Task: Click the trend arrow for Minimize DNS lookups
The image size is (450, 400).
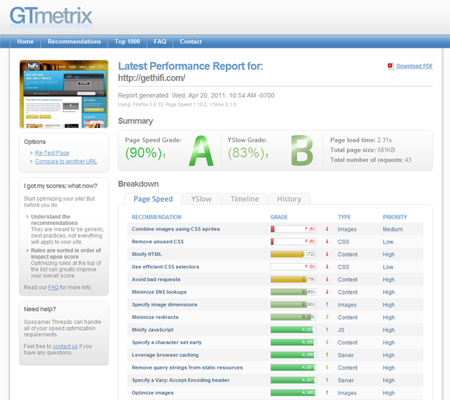Action: 327,292
